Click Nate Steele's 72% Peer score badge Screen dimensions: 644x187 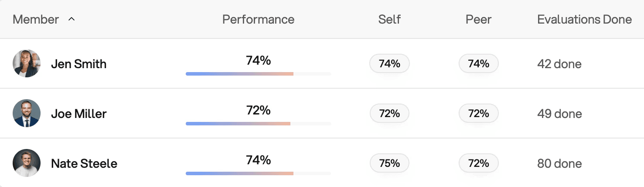(478, 163)
